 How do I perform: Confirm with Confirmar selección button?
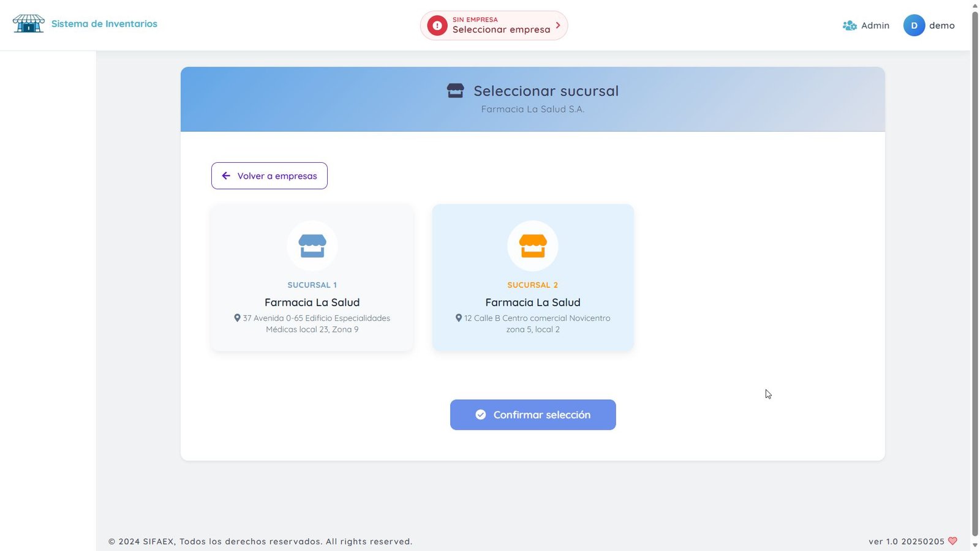coord(533,414)
